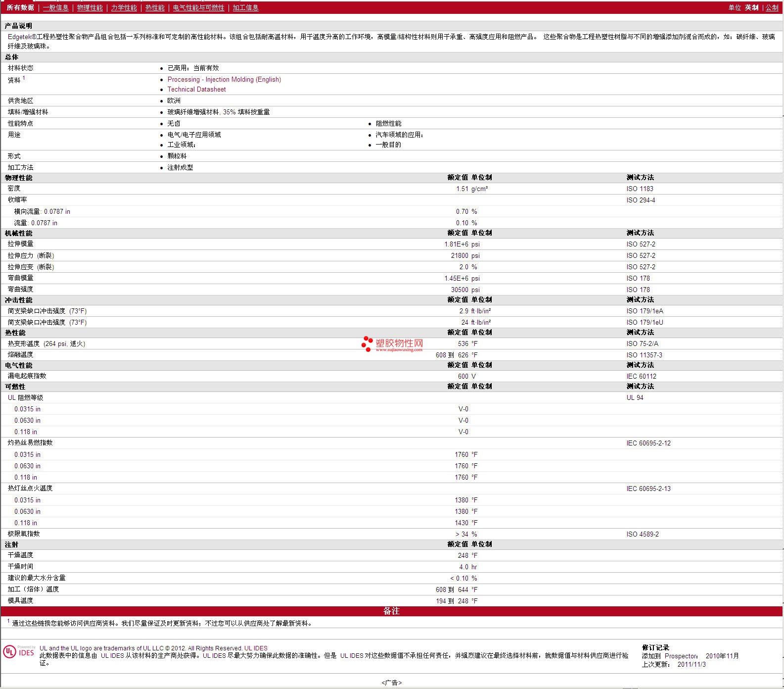Select 弯曲强度 value 30500

coord(460,290)
